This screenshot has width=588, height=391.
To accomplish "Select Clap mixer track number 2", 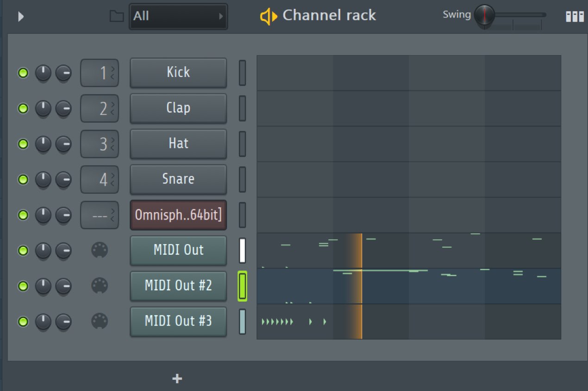I will tap(100, 108).
